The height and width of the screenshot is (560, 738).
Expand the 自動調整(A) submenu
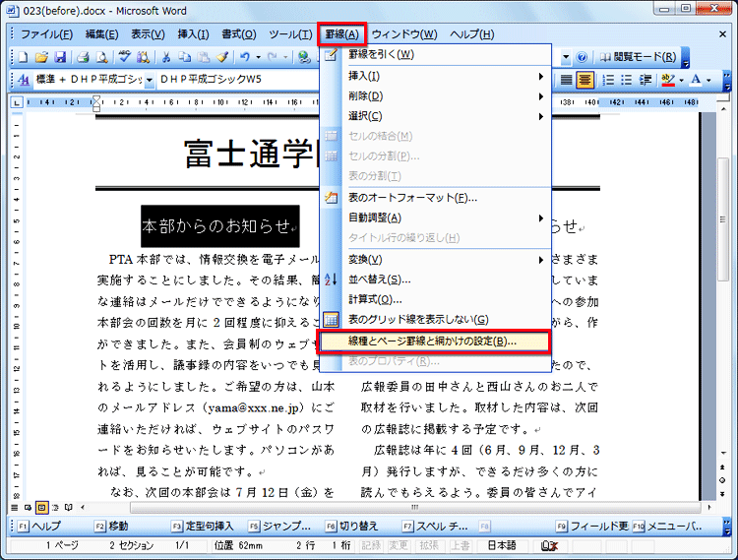[435, 218]
